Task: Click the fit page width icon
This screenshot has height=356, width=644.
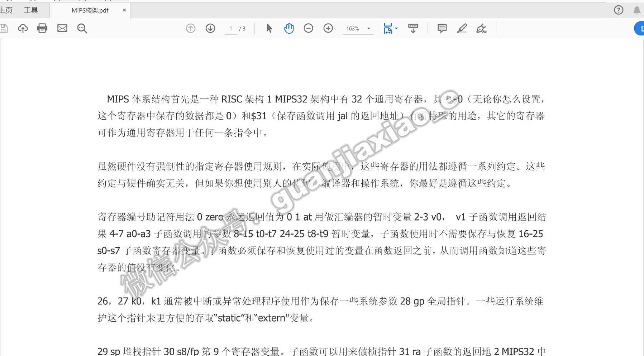Action: pos(387,28)
